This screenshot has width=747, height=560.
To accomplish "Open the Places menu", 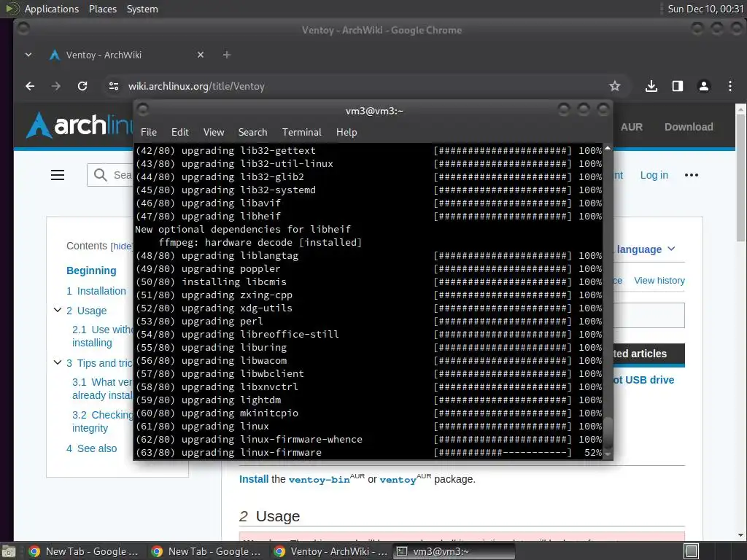I will [x=102, y=9].
